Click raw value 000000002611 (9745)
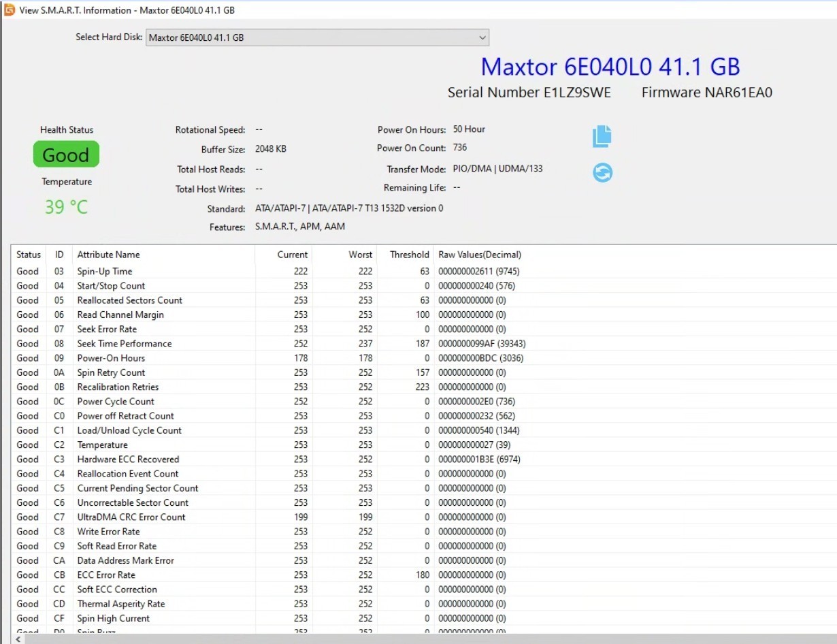 pos(479,272)
